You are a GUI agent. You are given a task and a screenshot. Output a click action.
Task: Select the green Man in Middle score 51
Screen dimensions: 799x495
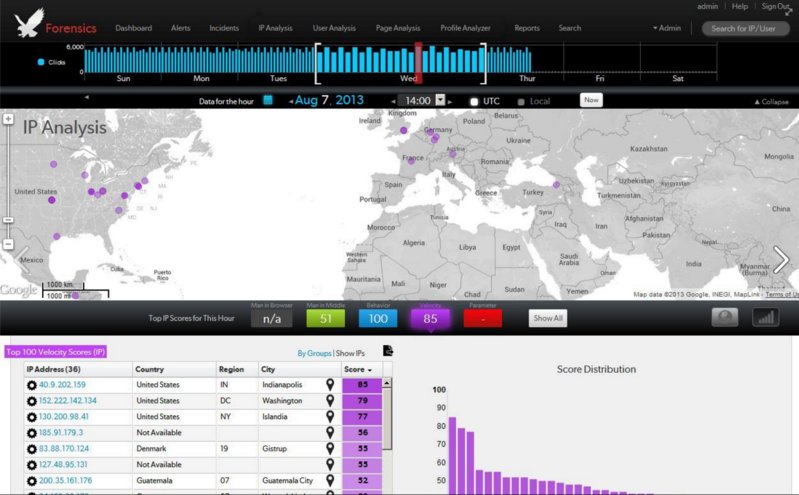point(326,319)
